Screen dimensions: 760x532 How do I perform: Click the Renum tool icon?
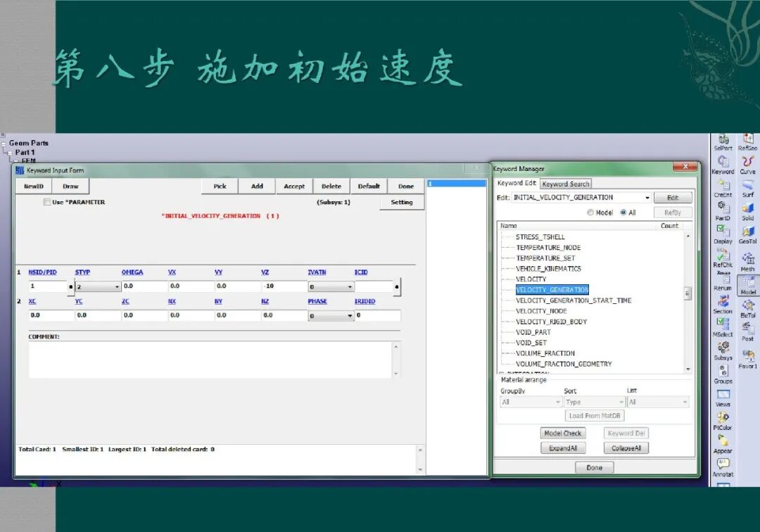723,282
